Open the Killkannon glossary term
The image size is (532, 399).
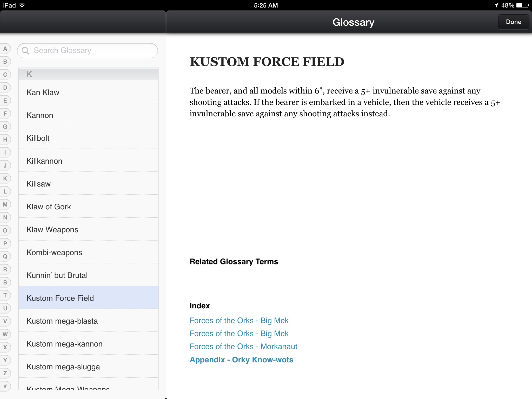89,161
